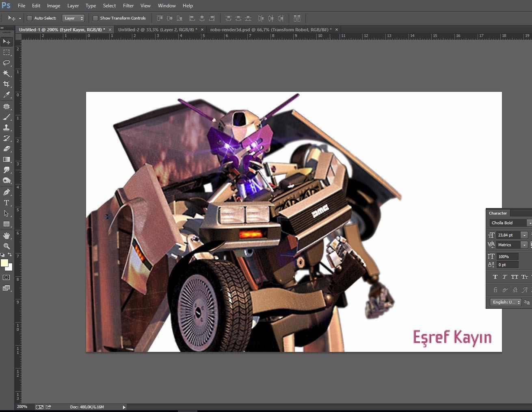Switch to robo-render3d.psd document tab
The width and height of the screenshot is (532, 412).
point(271,30)
